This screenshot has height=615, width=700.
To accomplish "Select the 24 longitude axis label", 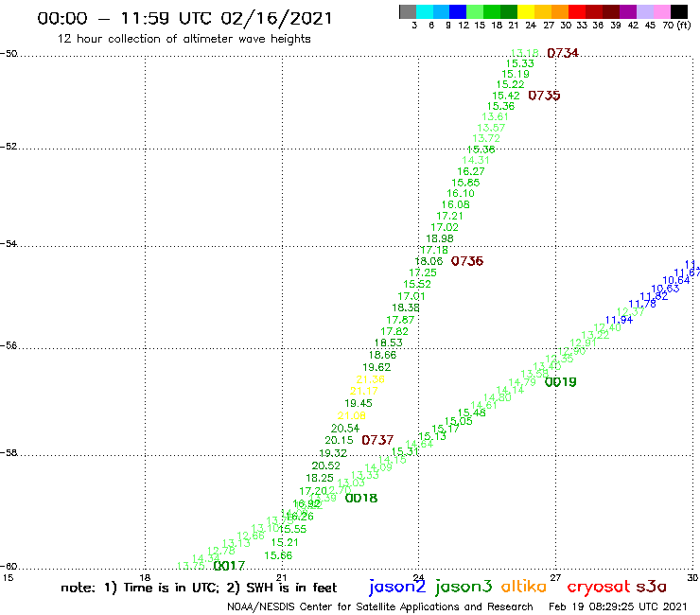I will tap(418, 577).
